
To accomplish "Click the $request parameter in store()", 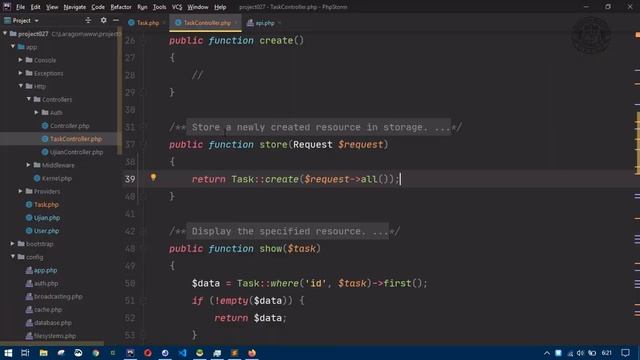I will pyautogui.click(x=360, y=144).
